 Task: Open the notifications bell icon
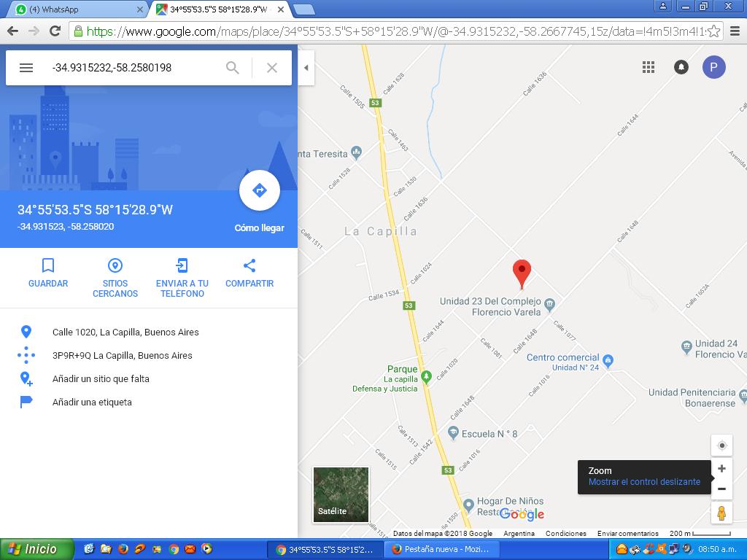681,67
